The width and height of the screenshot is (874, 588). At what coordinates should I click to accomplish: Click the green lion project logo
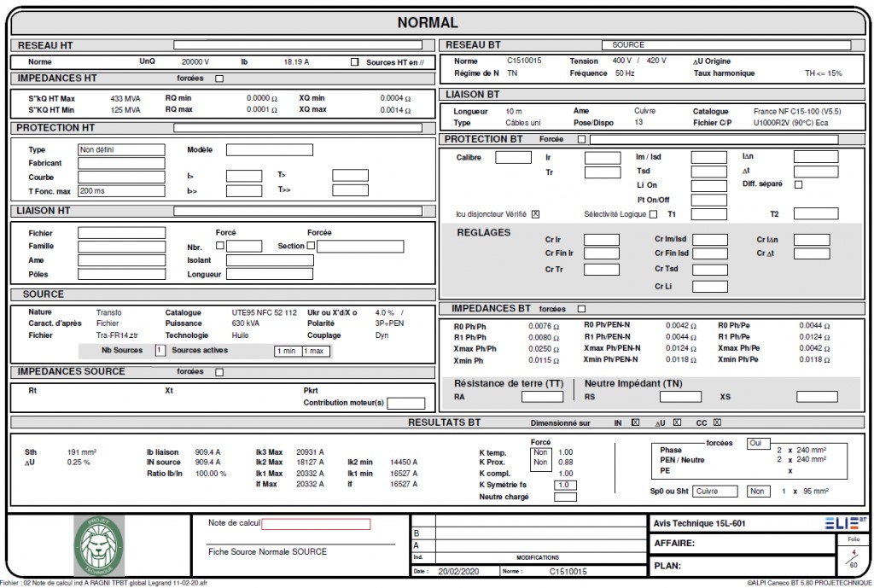point(100,544)
